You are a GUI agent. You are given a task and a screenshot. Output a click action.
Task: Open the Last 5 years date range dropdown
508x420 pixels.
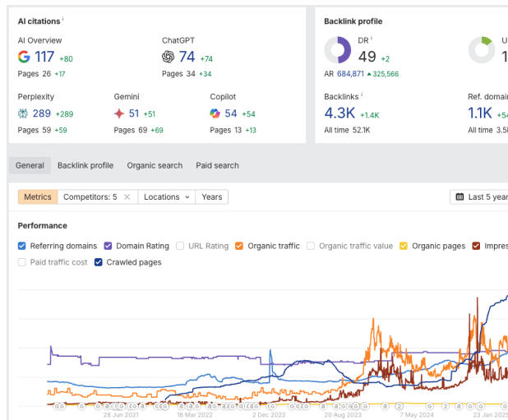click(x=479, y=197)
